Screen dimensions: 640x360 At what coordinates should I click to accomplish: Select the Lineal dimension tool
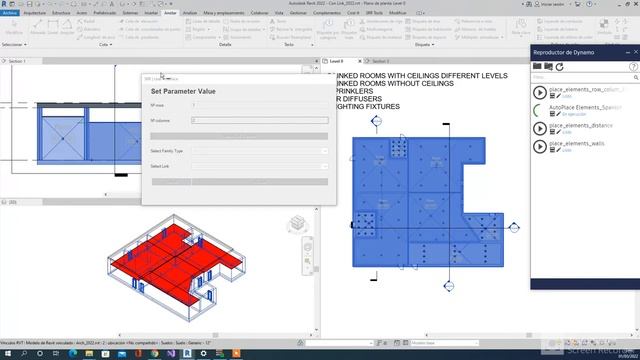(53, 27)
